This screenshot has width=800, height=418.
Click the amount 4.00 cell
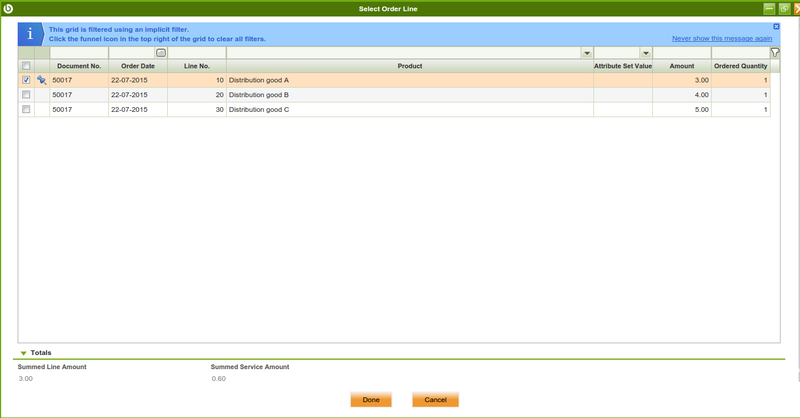pos(682,95)
